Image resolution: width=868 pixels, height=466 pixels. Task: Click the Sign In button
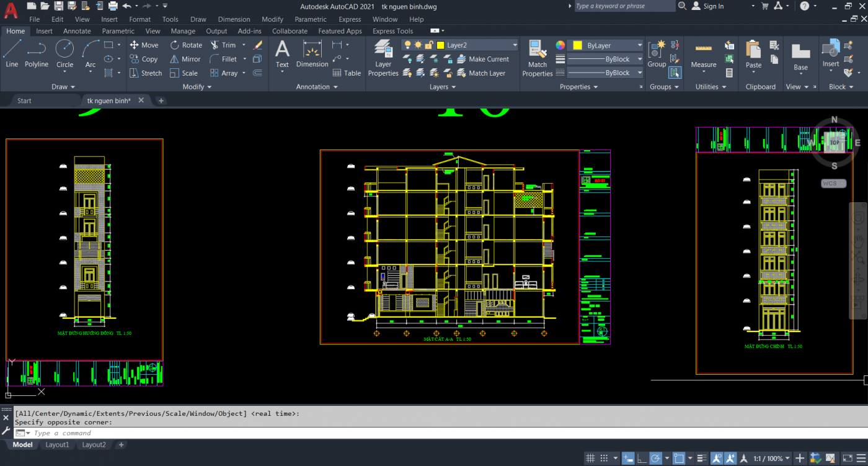pyautogui.click(x=707, y=6)
